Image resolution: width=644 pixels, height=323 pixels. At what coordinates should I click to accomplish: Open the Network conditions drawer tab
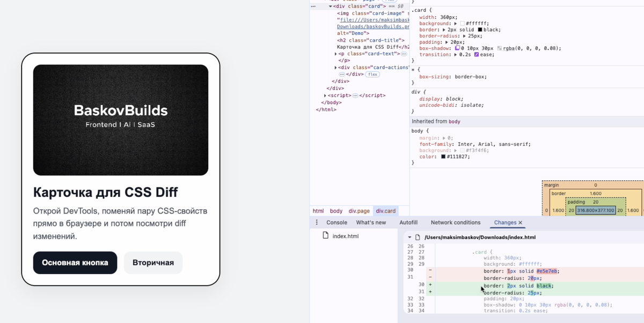click(x=456, y=222)
